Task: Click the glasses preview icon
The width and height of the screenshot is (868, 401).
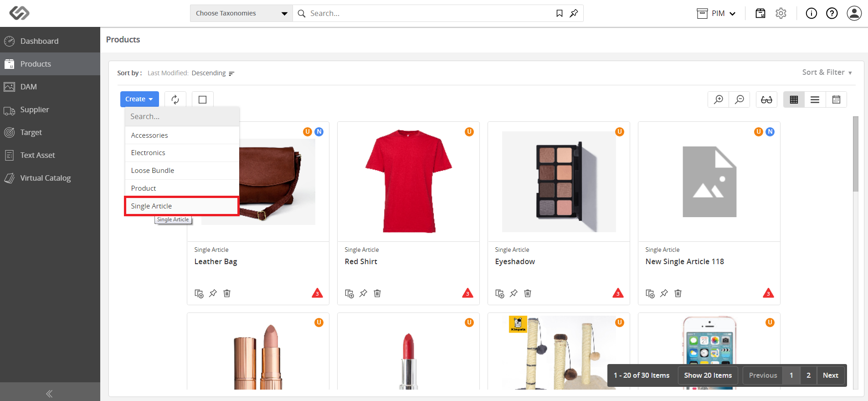Action: pos(766,99)
